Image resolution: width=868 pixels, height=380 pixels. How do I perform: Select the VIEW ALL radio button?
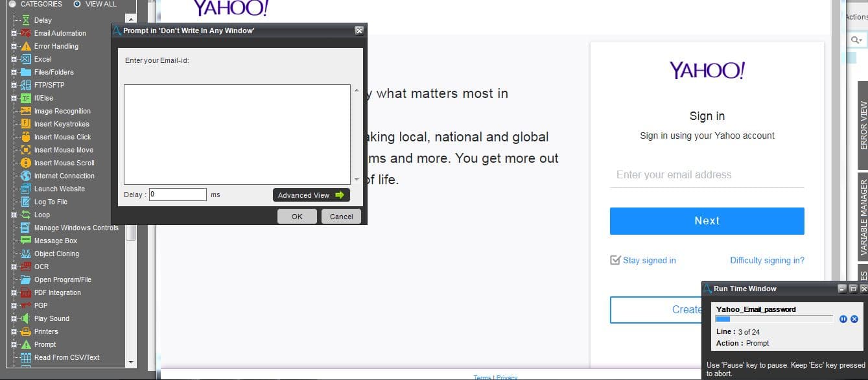(77, 4)
